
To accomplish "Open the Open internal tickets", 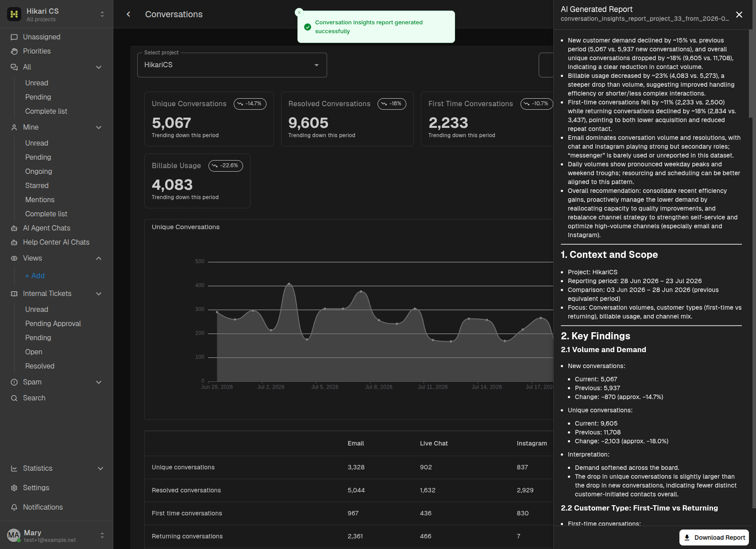I will click(x=34, y=352).
